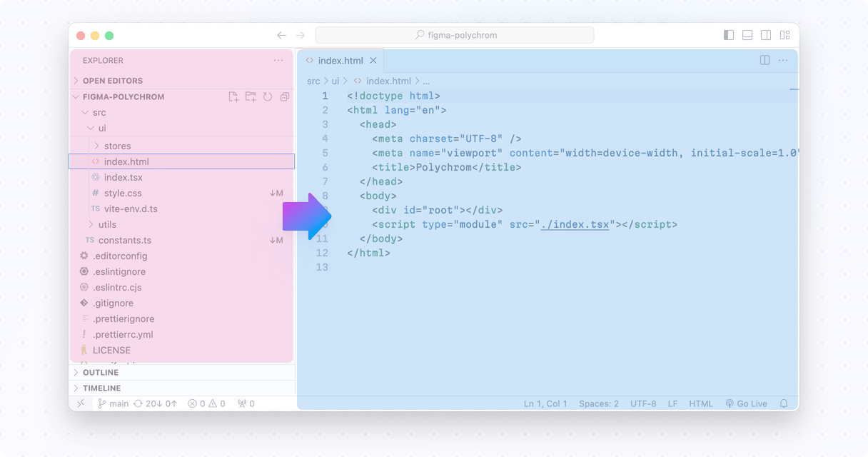
Task: Click the New Folder icon in Explorer
Action: pos(251,97)
